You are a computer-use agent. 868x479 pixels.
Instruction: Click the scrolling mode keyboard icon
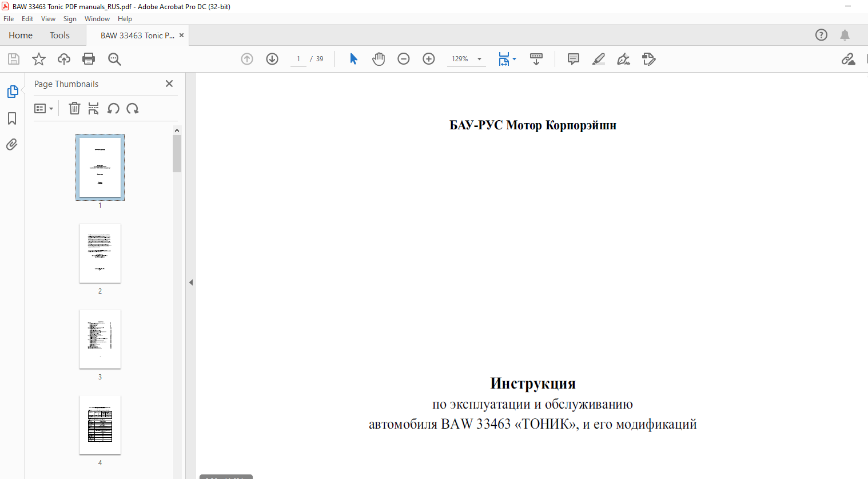click(536, 59)
